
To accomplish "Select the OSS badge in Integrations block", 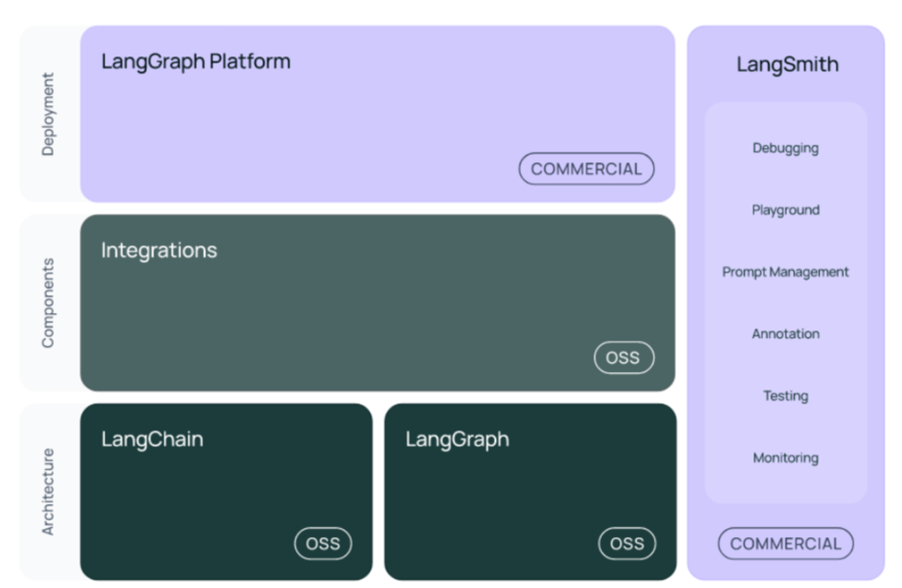I will [x=623, y=357].
